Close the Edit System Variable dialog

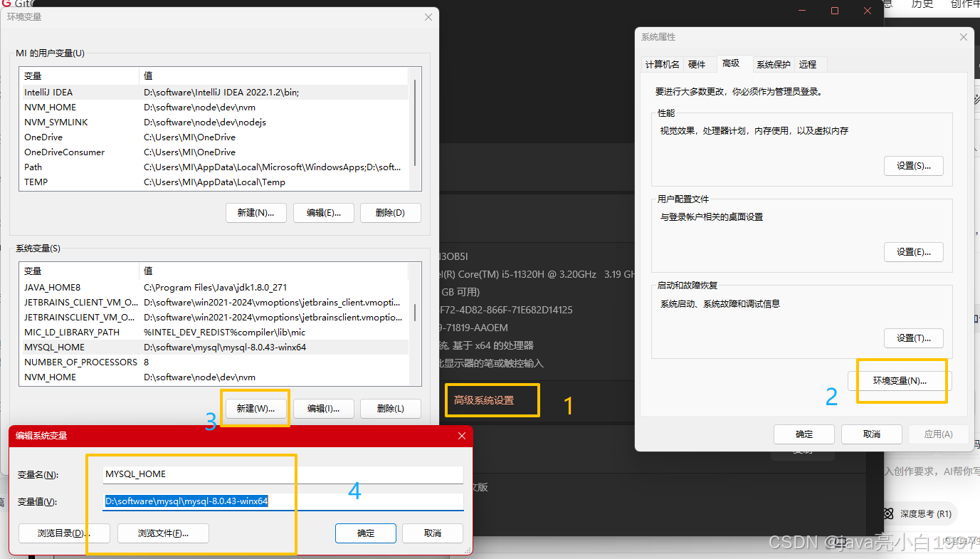click(x=462, y=435)
